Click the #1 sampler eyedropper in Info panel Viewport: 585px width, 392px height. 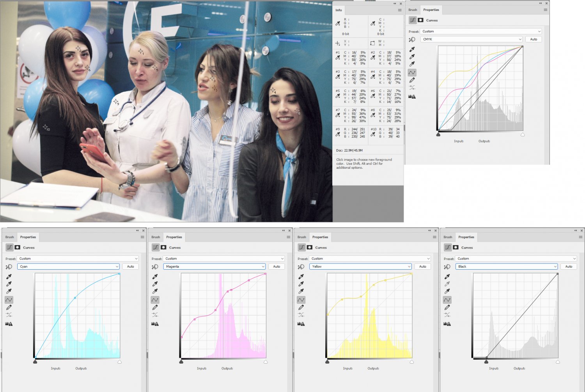[x=338, y=58]
